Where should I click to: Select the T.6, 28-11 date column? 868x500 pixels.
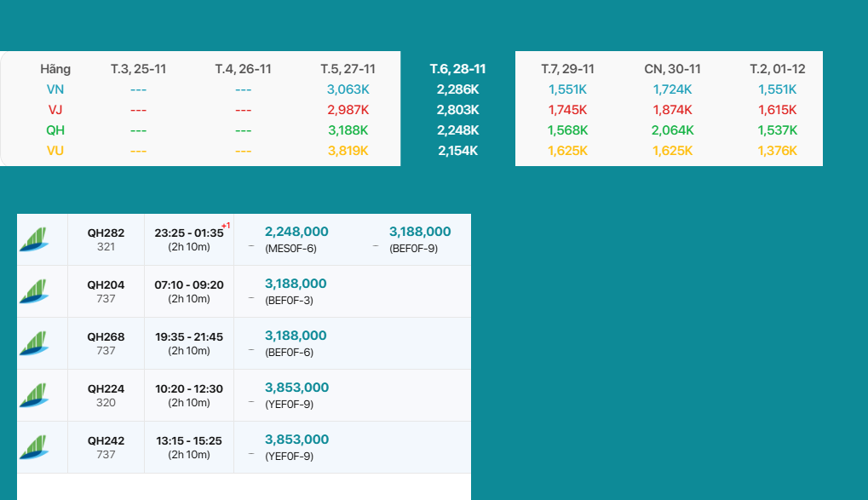tap(457, 69)
